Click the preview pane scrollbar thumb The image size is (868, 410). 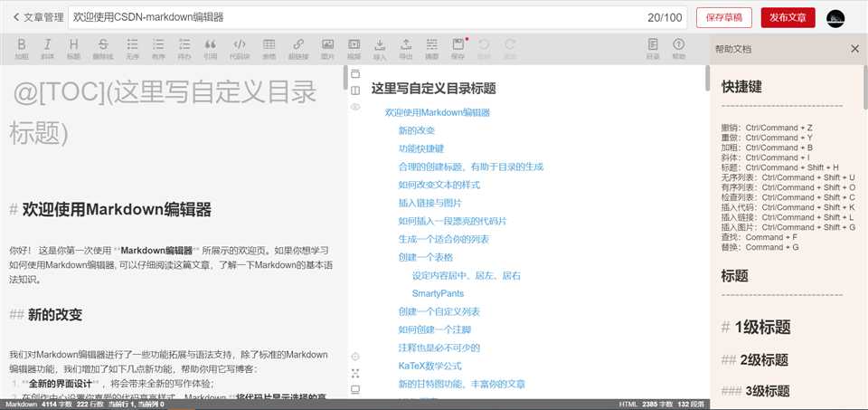pos(707,79)
